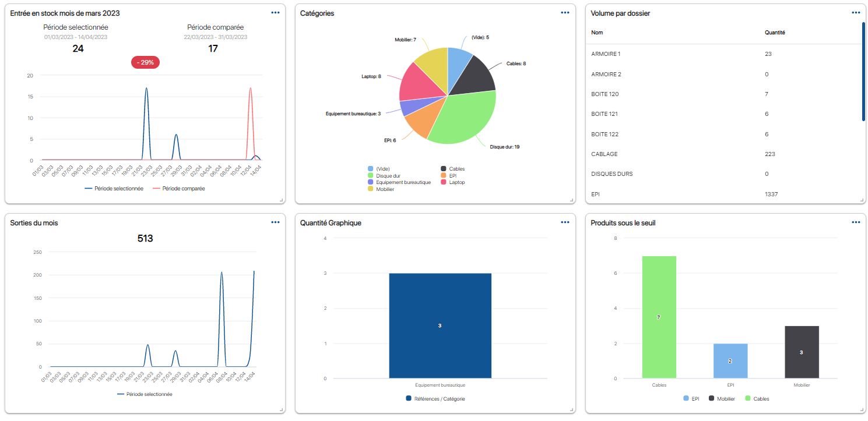Open options menu of Entrée en stock widget
The image size is (868, 421).
click(x=275, y=12)
